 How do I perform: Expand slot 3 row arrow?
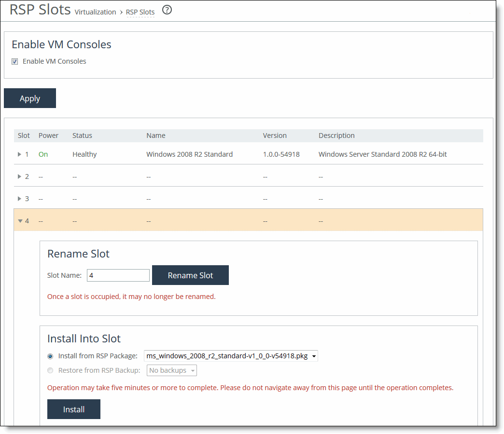(x=19, y=199)
